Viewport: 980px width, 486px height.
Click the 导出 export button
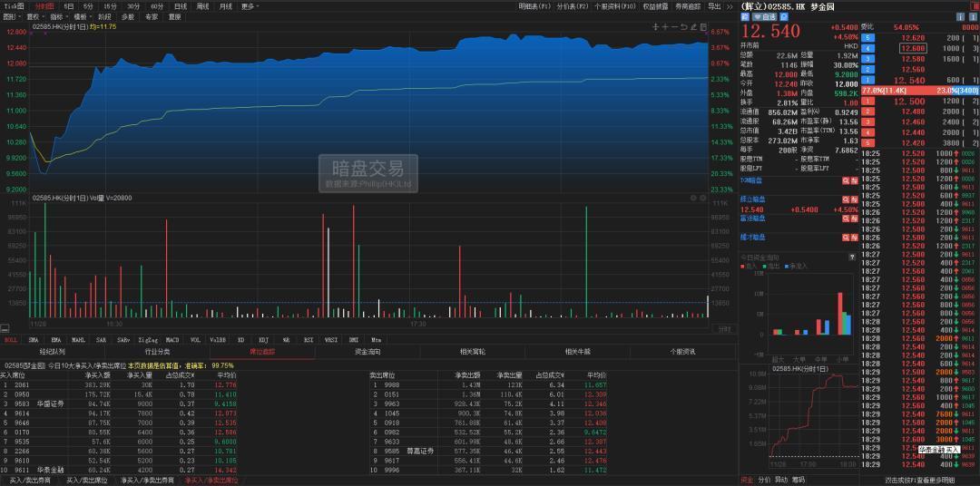[714, 6]
